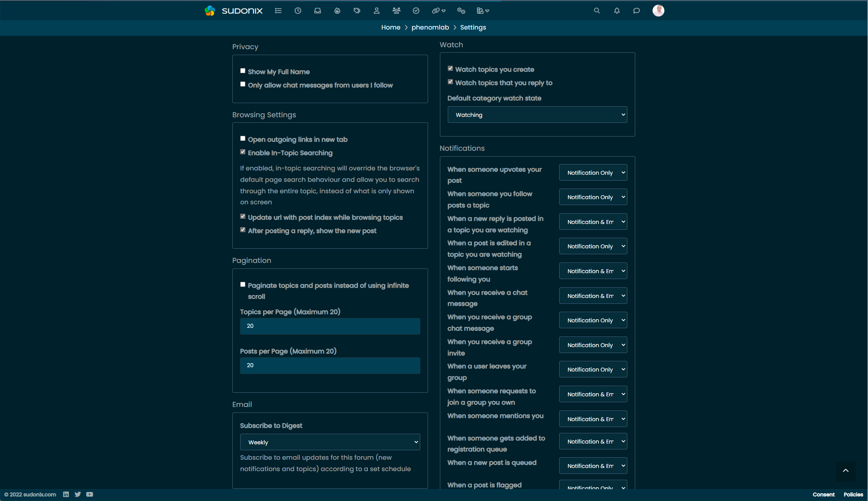Viewport: 868px width, 501px height.
Task: Click the scroll-to-top arrow button
Action: [846, 471]
